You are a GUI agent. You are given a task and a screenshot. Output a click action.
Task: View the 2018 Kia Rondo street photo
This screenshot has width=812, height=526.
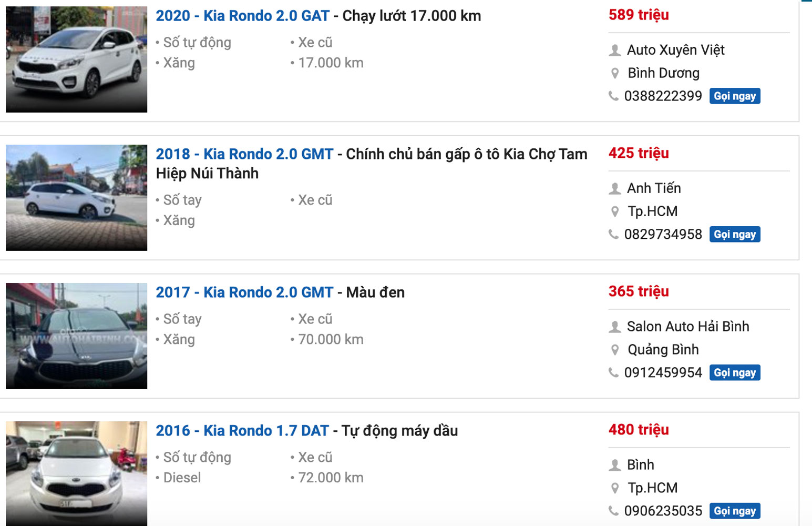click(77, 198)
